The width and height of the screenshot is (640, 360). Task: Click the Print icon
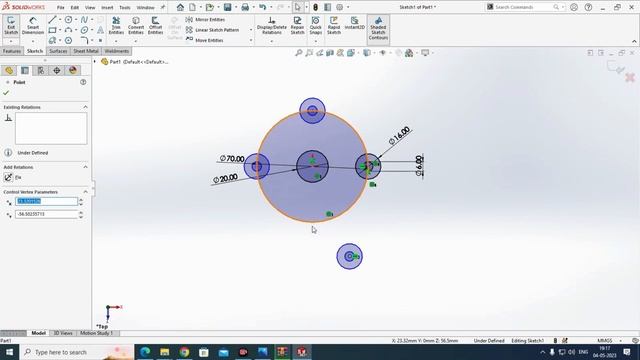pos(245,7)
